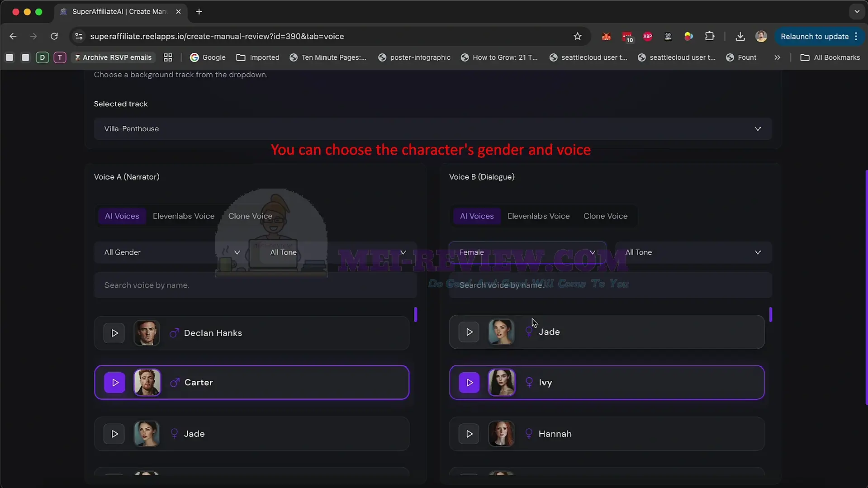Click Voice A list scrollbar handle
This screenshot has height=488, width=868.
416,314
